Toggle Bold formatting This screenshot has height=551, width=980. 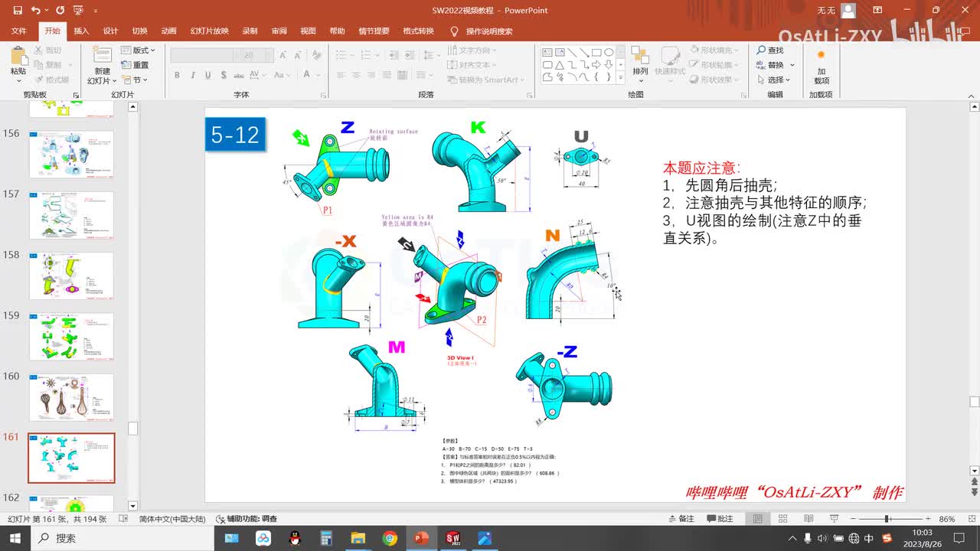click(x=177, y=75)
